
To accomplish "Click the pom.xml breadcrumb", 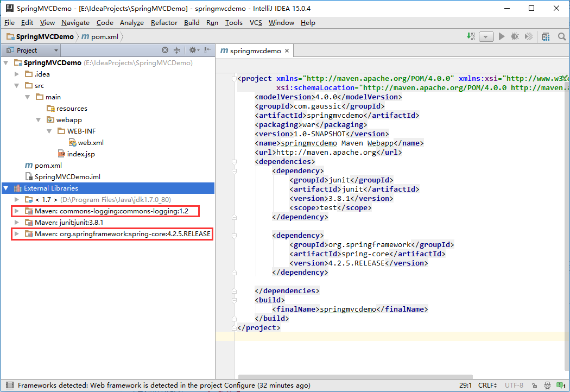I will coord(100,37).
